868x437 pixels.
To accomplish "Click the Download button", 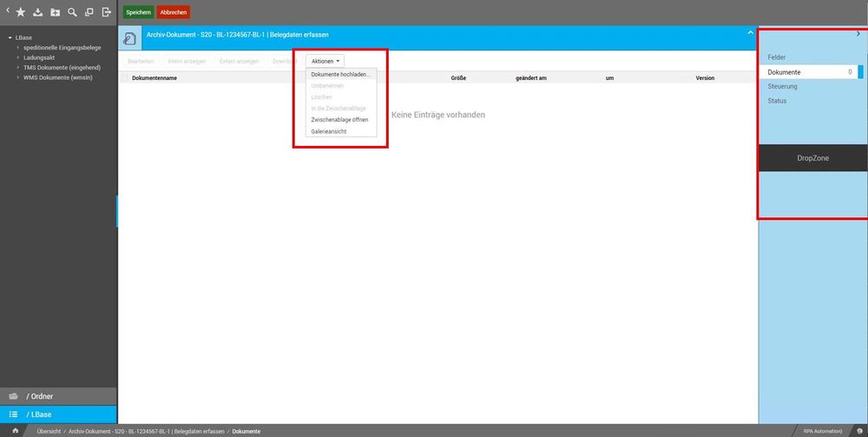I will tap(285, 61).
